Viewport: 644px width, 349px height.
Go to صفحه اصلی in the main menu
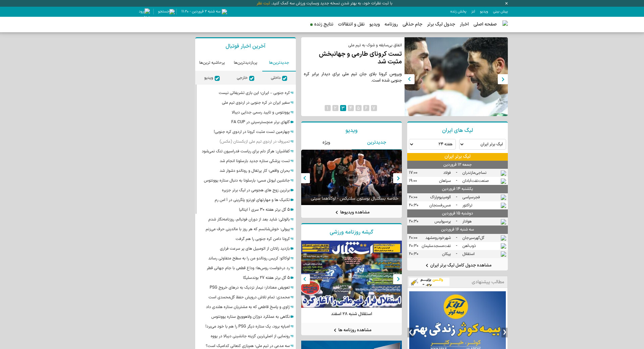[x=485, y=24]
